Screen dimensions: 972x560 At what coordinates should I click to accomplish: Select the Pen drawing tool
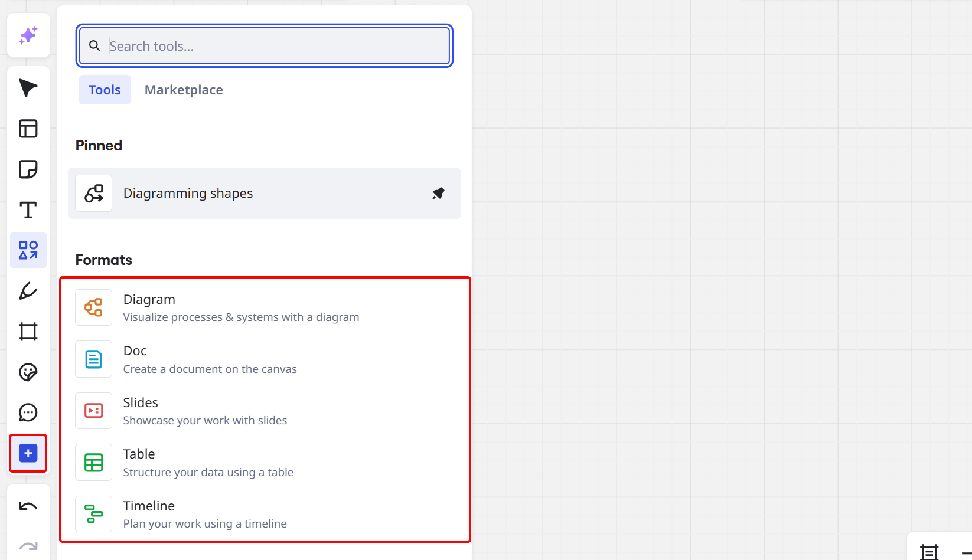point(28,291)
